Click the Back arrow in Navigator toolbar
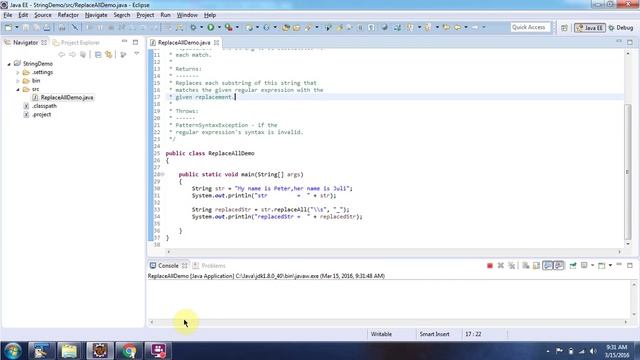The height and width of the screenshot is (360, 640). coord(62,54)
